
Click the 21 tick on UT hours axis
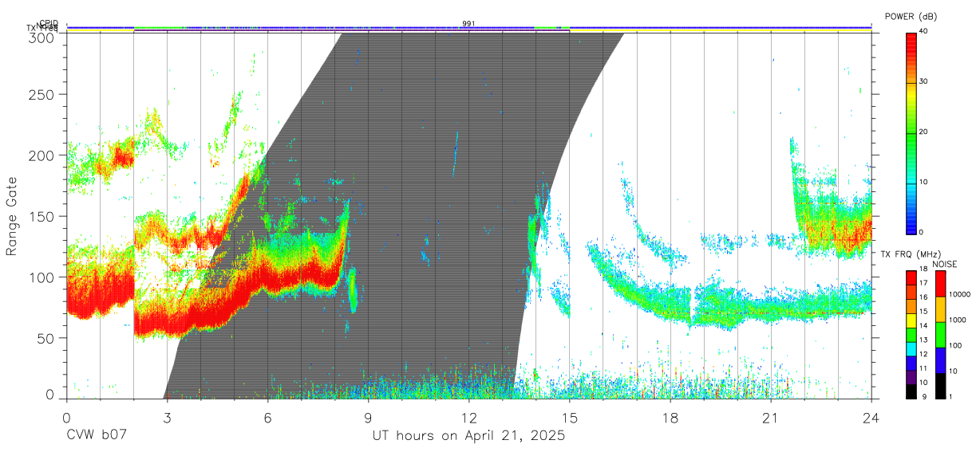coord(771,417)
